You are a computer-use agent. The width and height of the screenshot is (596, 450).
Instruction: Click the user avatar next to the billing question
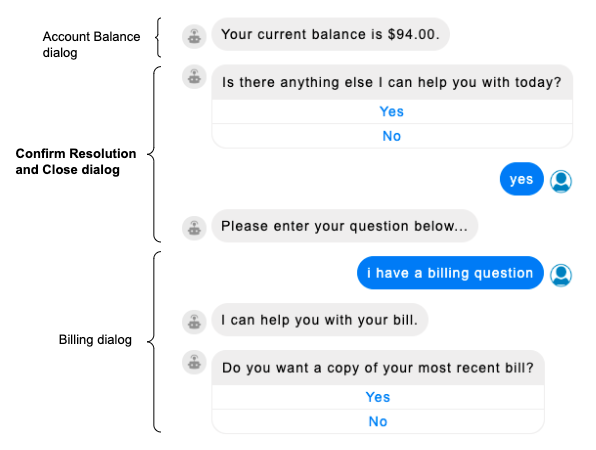click(561, 275)
